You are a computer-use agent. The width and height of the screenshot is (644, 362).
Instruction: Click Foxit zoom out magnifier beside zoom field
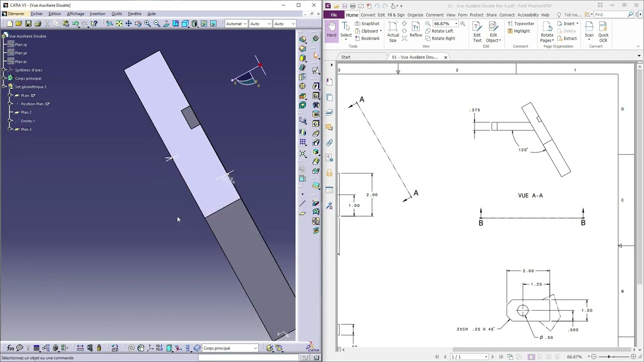point(428,24)
